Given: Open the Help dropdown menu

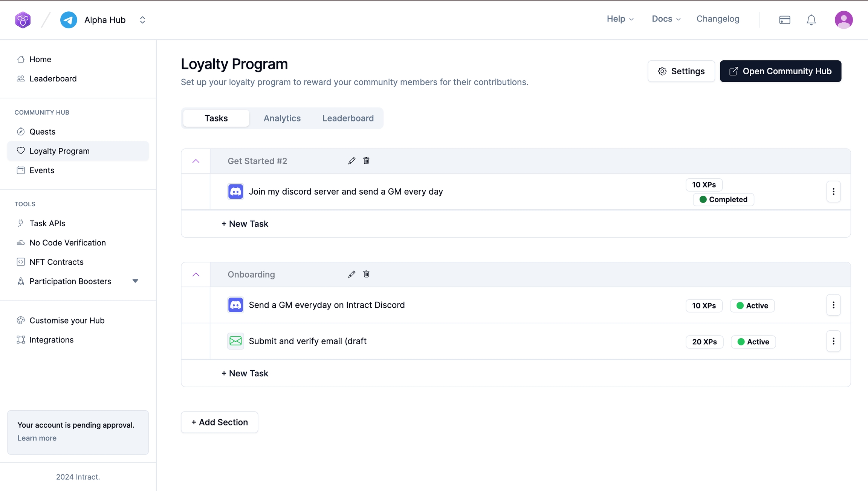Looking at the screenshot, I should point(620,19).
